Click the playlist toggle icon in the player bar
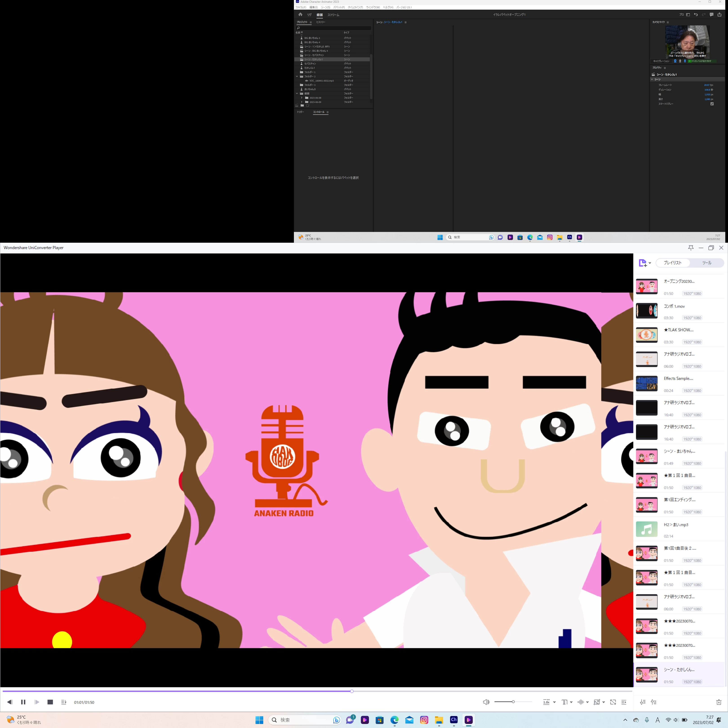The image size is (728, 728). (x=624, y=702)
